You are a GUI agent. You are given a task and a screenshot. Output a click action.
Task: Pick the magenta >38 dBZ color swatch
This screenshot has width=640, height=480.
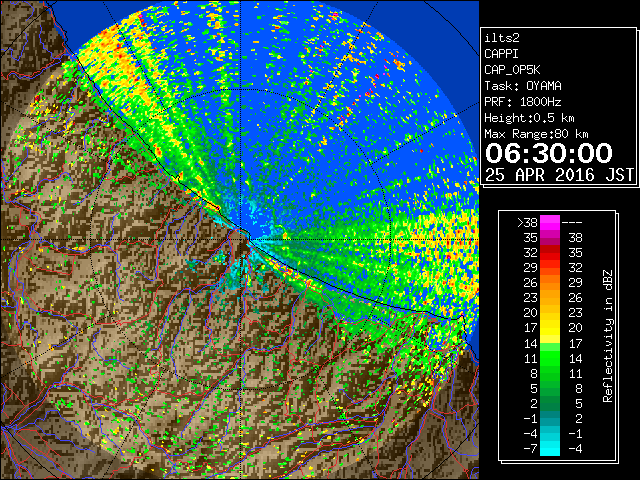(x=550, y=223)
